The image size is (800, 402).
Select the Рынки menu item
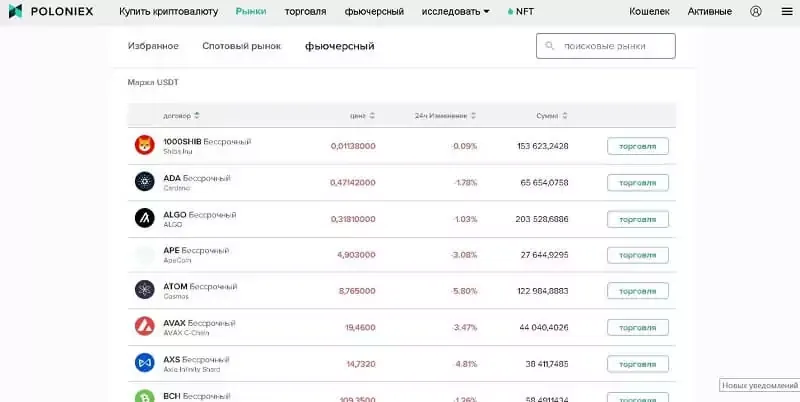click(x=251, y=11)
